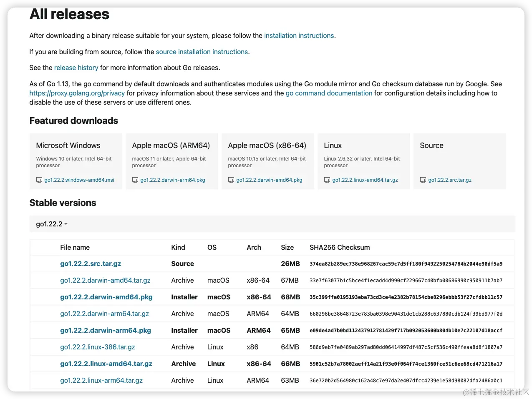Click go1.22.2.darwin-amd64.pkg in the file table
Screen dimensions: 532x399
coord(106,297)
